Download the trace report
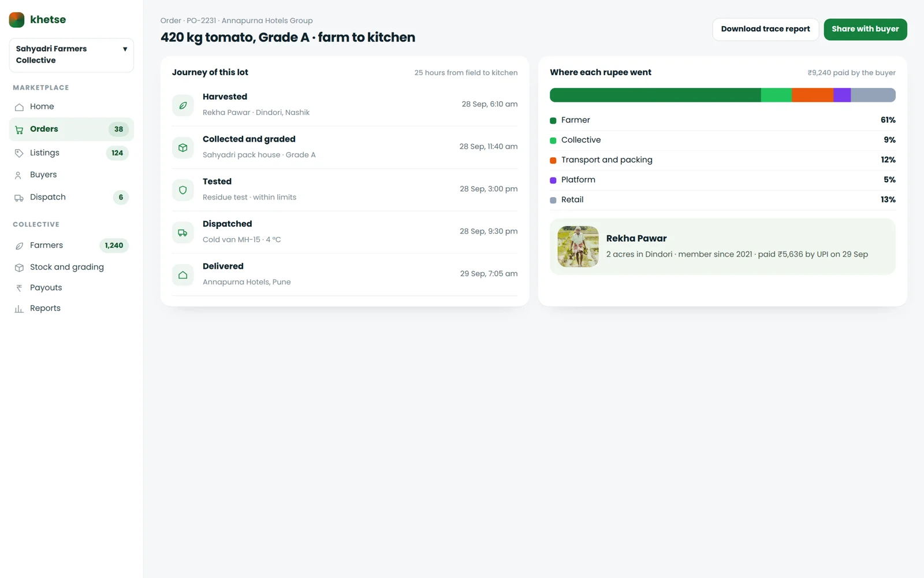Image resolution: width=924 pixels, height=578 pixels. (x=765, y=29)
